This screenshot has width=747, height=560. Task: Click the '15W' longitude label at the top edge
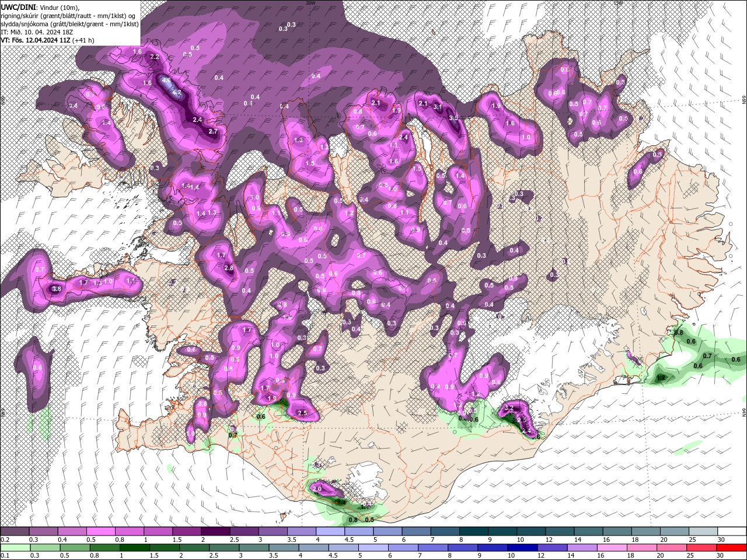click(618, 3)
